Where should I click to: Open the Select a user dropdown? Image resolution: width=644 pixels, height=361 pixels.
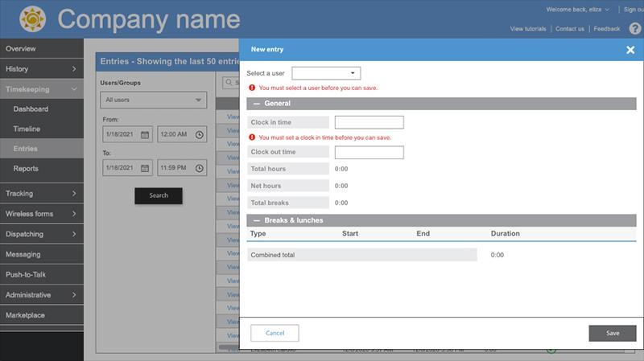click(326, 73)
